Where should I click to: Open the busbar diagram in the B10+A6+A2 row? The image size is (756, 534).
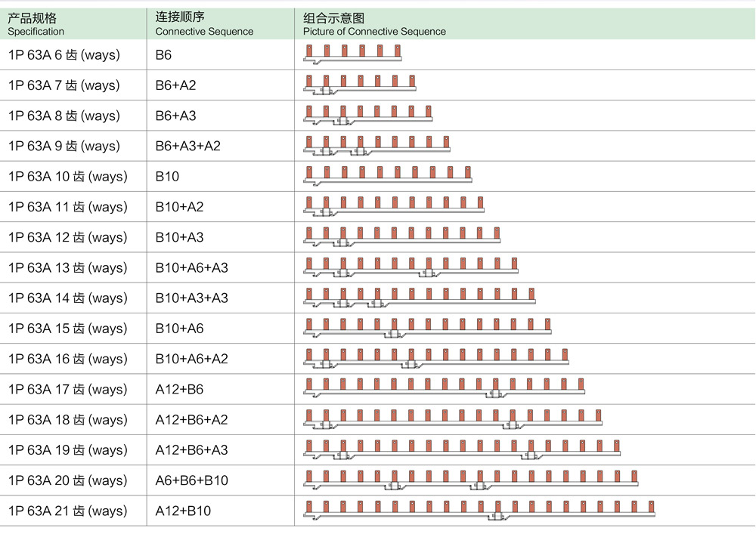point(436,357)
